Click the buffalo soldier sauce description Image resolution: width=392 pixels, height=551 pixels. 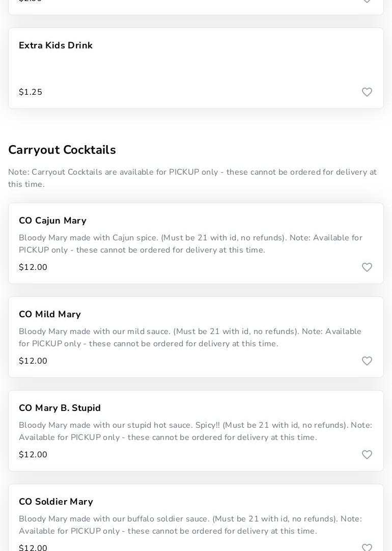190,525
